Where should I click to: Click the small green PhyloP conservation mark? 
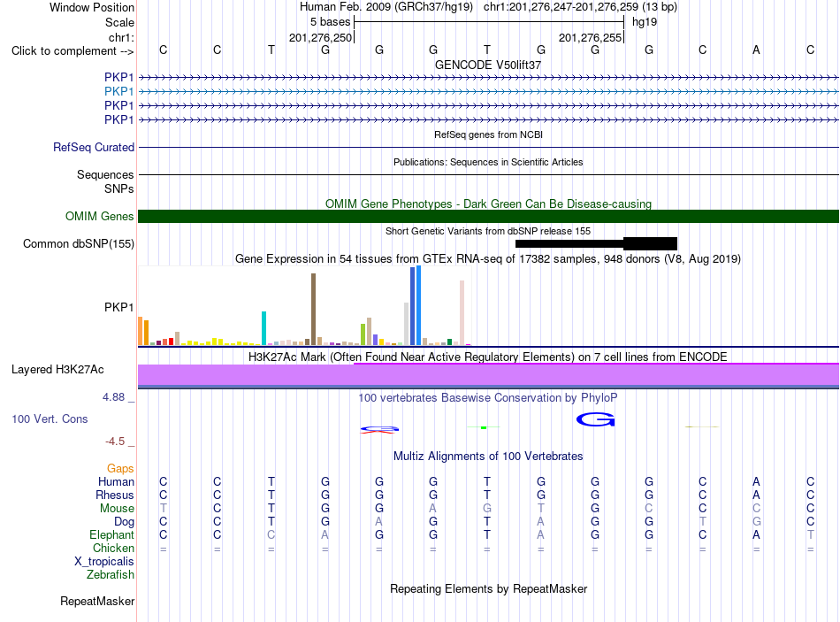(483, 427)
